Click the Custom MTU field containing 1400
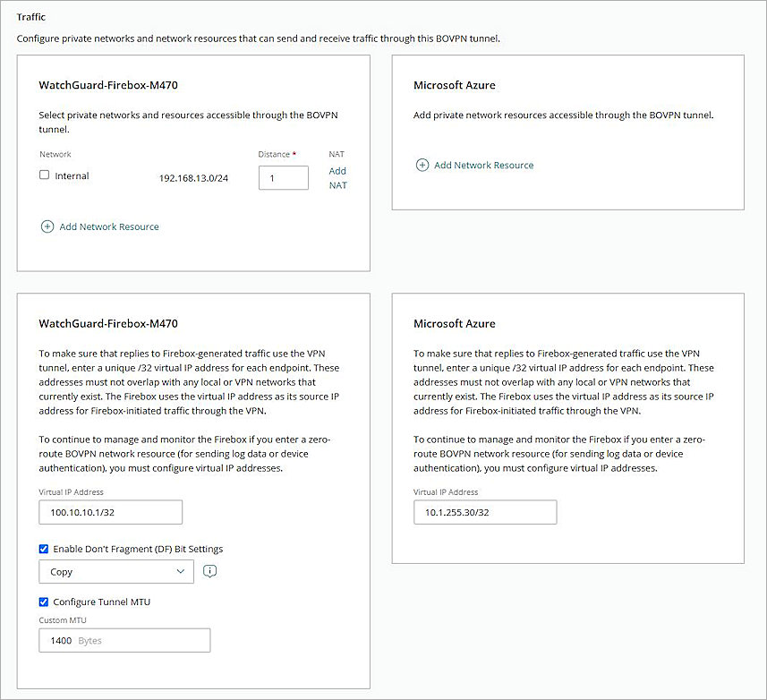767x700 pixels. coord(124,640)
